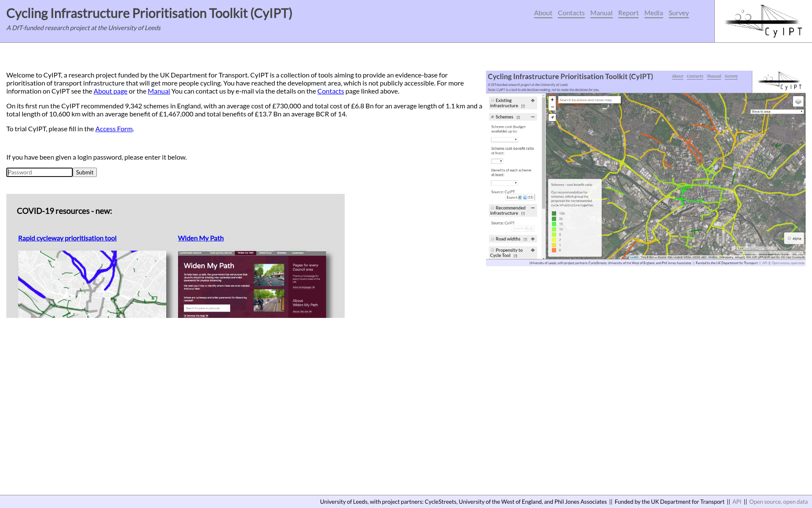The image size is (812, 508).
Task: Click the Rapid cycleway map thumbnail
Action: [92, 284]
